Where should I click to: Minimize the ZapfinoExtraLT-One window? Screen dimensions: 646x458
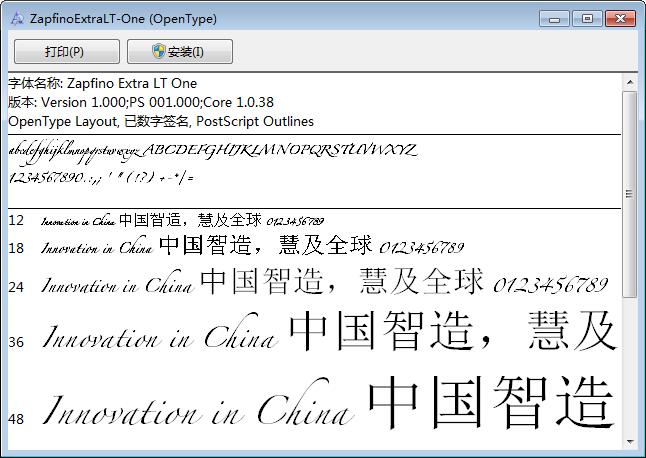[554, 19]
